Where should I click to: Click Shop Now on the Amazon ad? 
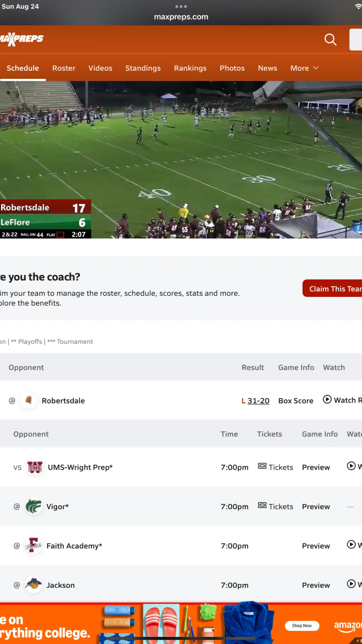pos(302,626)
